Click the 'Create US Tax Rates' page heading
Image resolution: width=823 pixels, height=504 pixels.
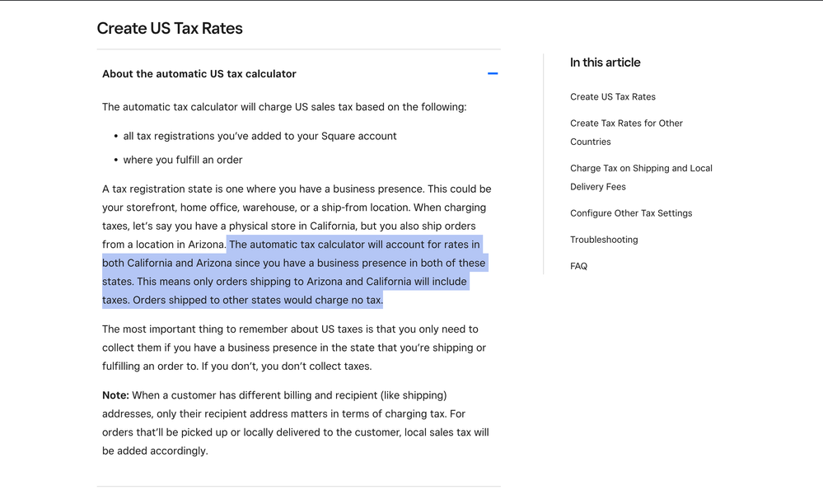point(170,28)
